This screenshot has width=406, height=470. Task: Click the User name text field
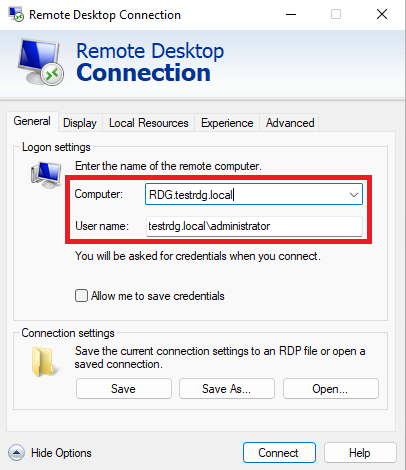[254, 226]
